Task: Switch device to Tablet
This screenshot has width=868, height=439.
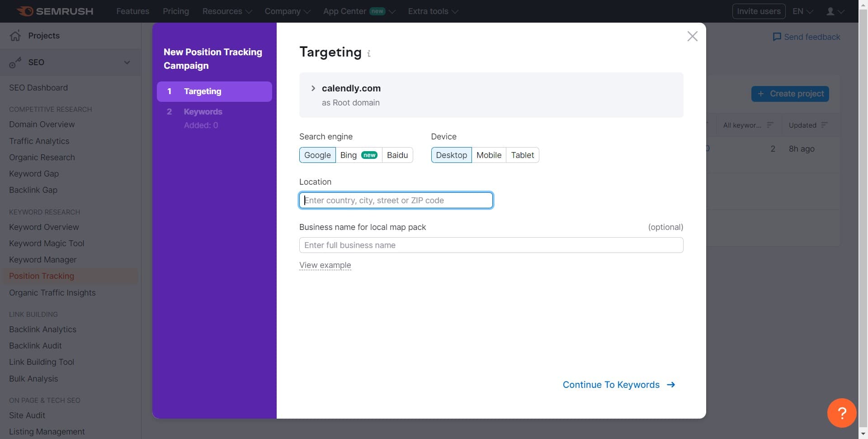Action: (x=522, y=155)
